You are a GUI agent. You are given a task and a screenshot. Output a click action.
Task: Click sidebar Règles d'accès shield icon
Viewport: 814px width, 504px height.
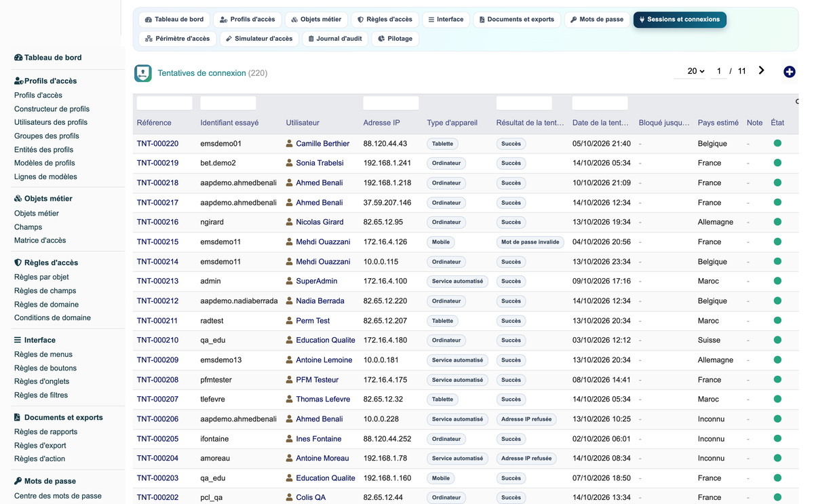click(x=18, y=263)
